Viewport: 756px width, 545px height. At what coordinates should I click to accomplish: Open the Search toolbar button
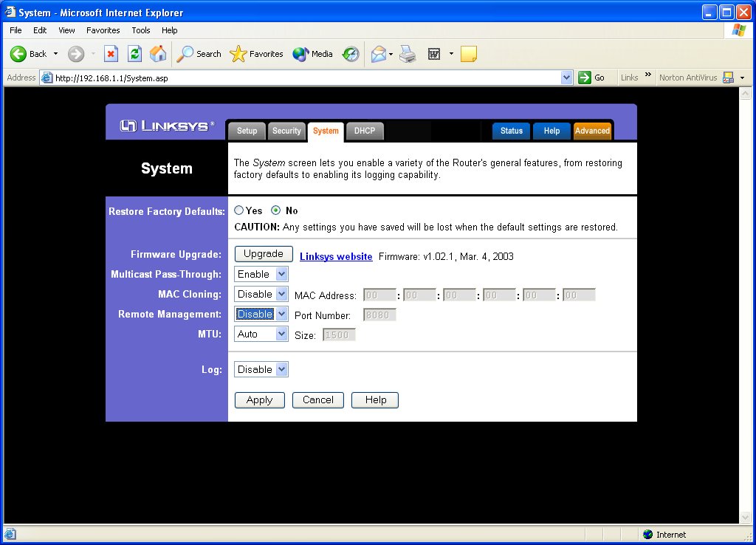pyautogui.click(x=199, y=54)
